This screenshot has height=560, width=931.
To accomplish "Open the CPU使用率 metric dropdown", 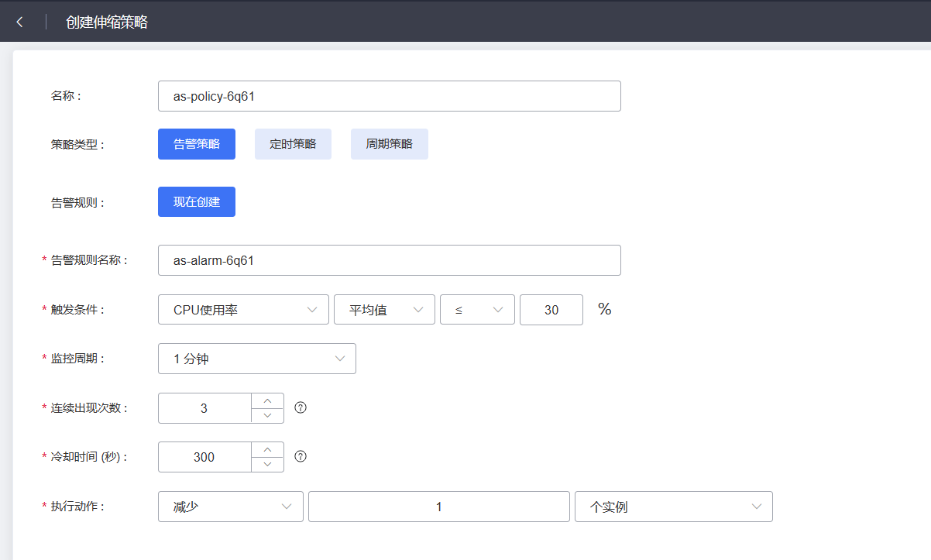I will click(x=243, y=310).
